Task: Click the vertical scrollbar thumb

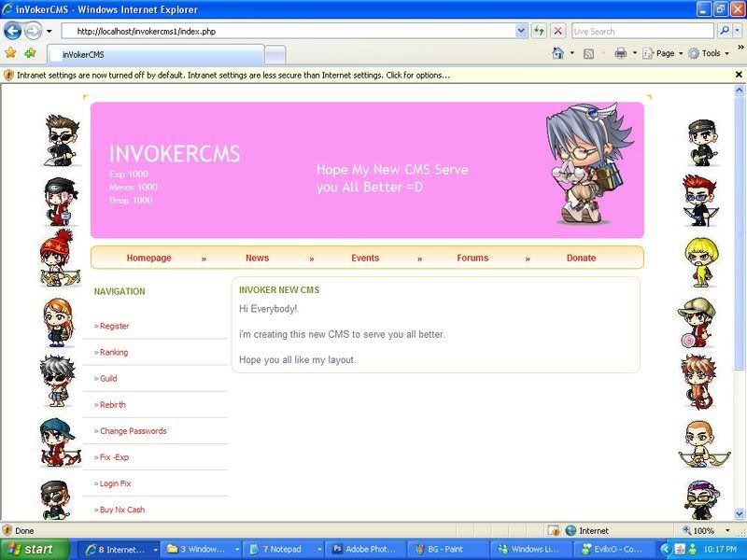Action: tap(740, 231)
